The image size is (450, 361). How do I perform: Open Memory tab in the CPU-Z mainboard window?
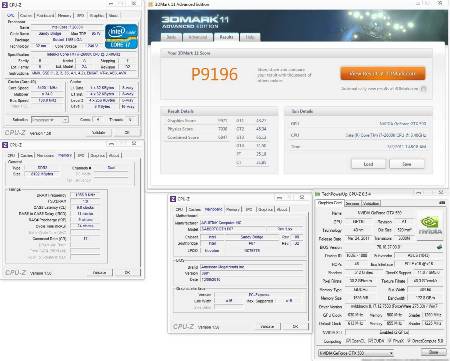233,209
